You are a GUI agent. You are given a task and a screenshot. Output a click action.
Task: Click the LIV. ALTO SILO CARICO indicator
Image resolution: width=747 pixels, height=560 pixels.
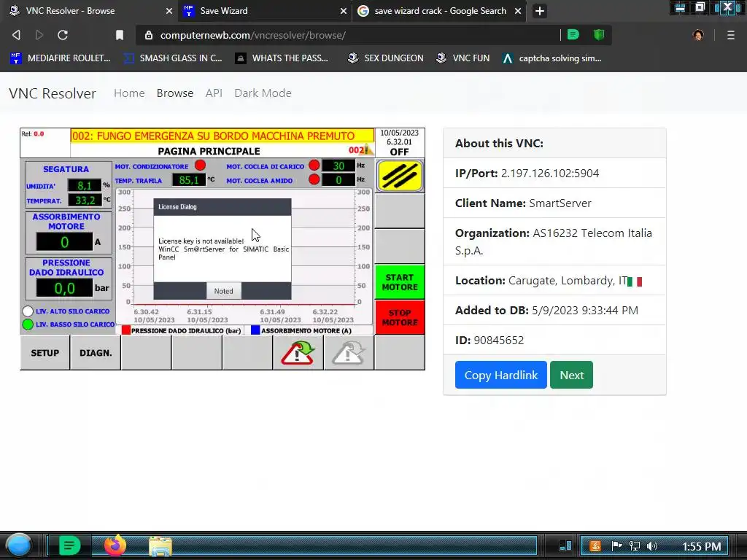click(28, 311)
